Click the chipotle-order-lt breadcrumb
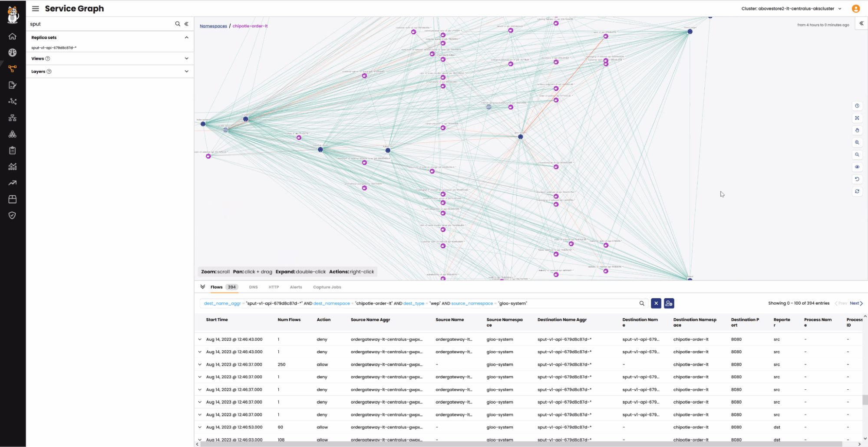 250,26
